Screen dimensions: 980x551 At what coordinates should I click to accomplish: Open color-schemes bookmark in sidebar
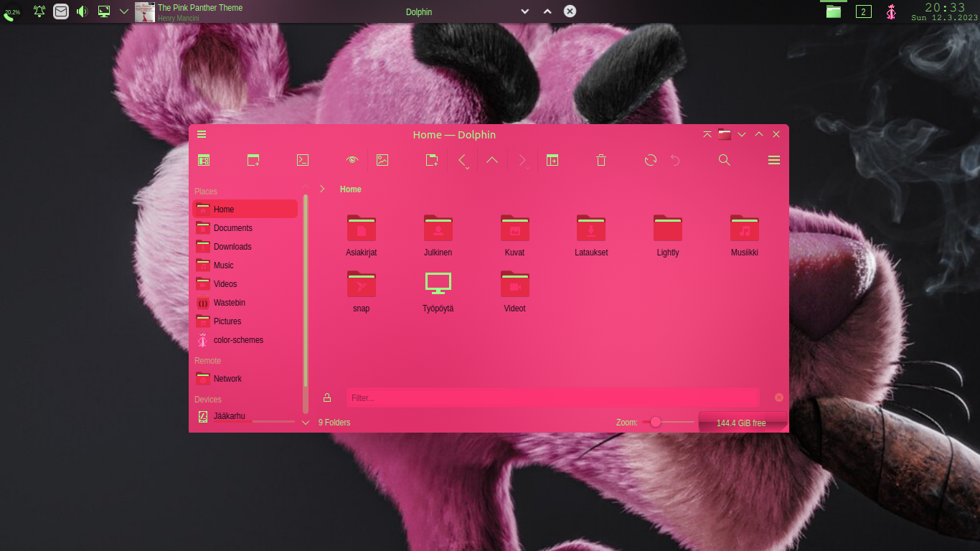[x=245, y=339]
